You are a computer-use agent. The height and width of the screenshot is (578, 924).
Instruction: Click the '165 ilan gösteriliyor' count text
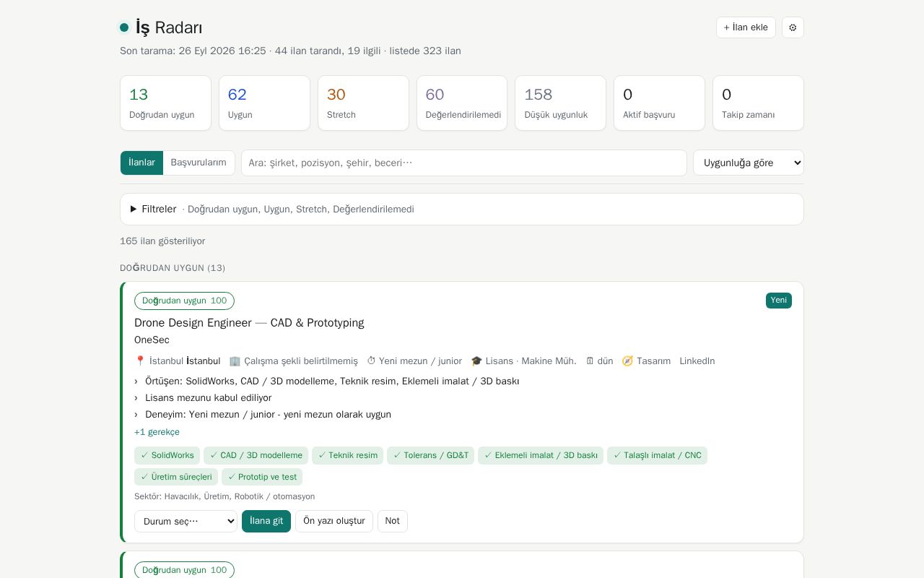pos(162,241)
